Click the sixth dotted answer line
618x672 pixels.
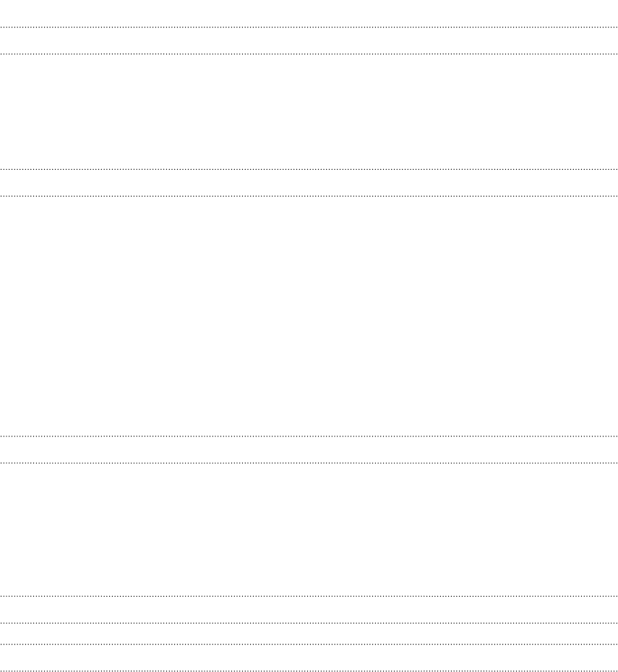coord(309,463)
